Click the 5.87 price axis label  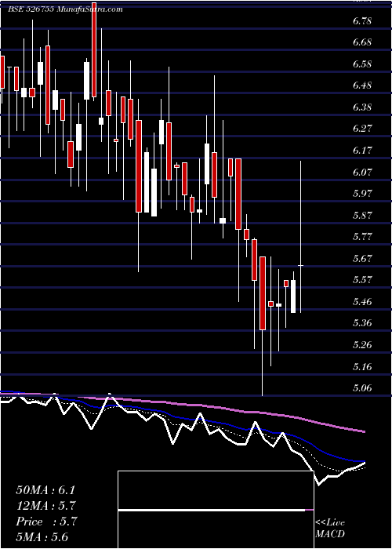pos(362,216)
